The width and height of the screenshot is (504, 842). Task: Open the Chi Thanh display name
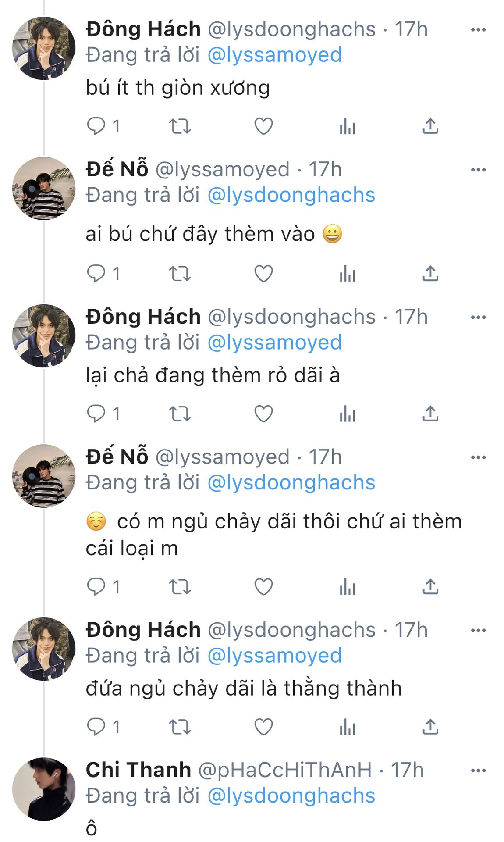138,770
